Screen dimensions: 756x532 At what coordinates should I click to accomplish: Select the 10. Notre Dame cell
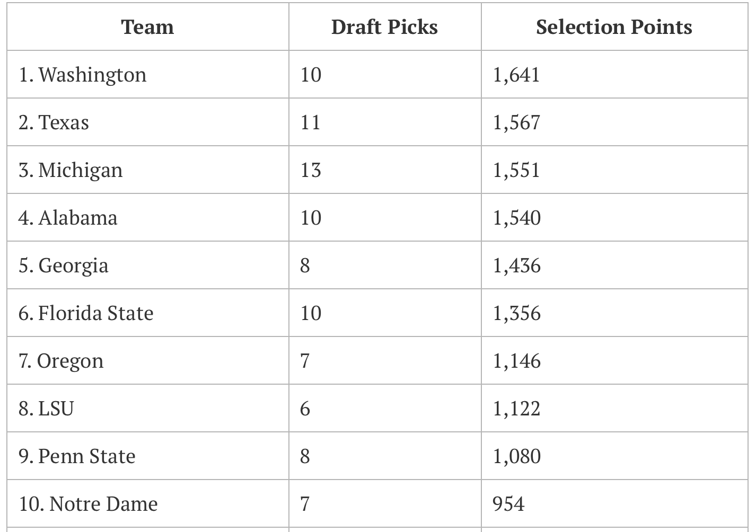tap(88, 504)
